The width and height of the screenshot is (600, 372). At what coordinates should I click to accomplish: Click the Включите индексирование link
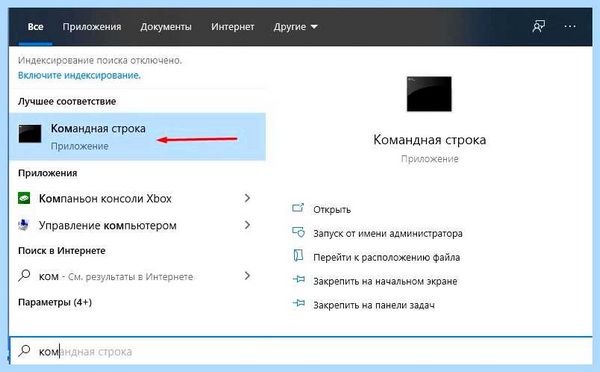[x=79, y=75]
